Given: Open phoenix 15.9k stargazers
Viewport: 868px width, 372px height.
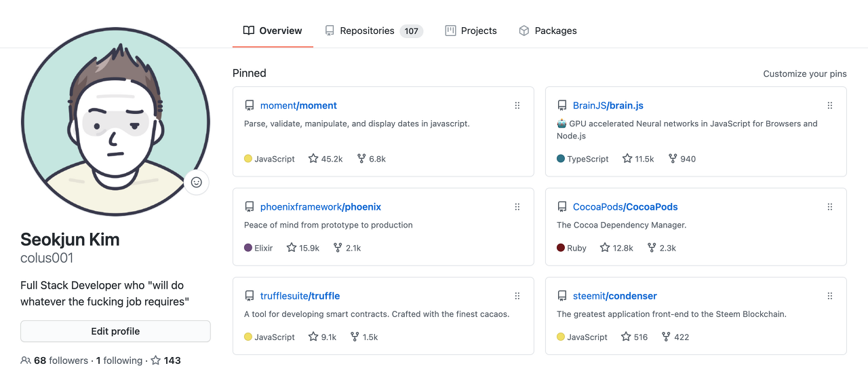Looking at the screenshot, I should coord(303,248).
